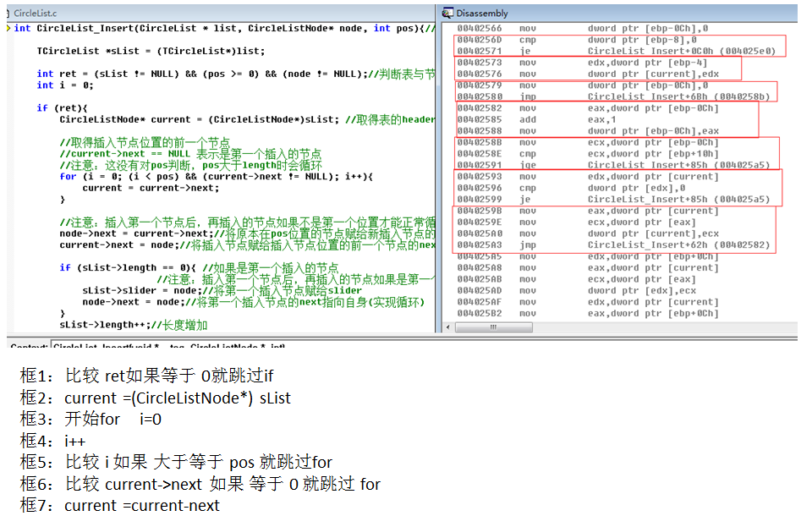Click disassembly row at address 004025AD

(x=576, y=290)
